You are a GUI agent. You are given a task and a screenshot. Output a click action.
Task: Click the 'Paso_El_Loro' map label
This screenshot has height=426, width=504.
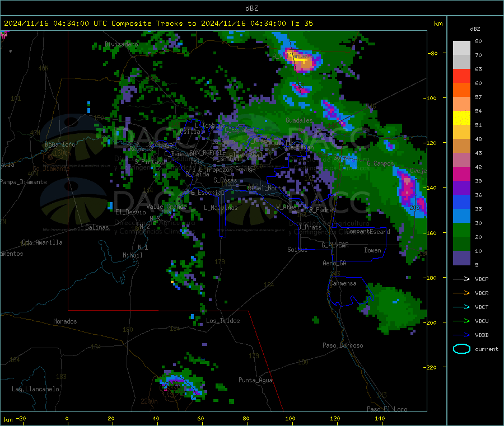(387, 409)
